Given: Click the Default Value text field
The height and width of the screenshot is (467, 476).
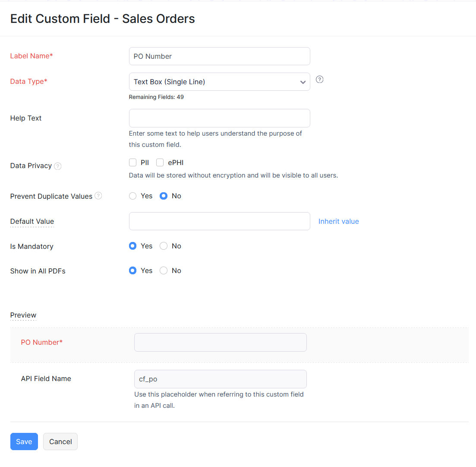Looking at the screenshot, I should [219, 221].
